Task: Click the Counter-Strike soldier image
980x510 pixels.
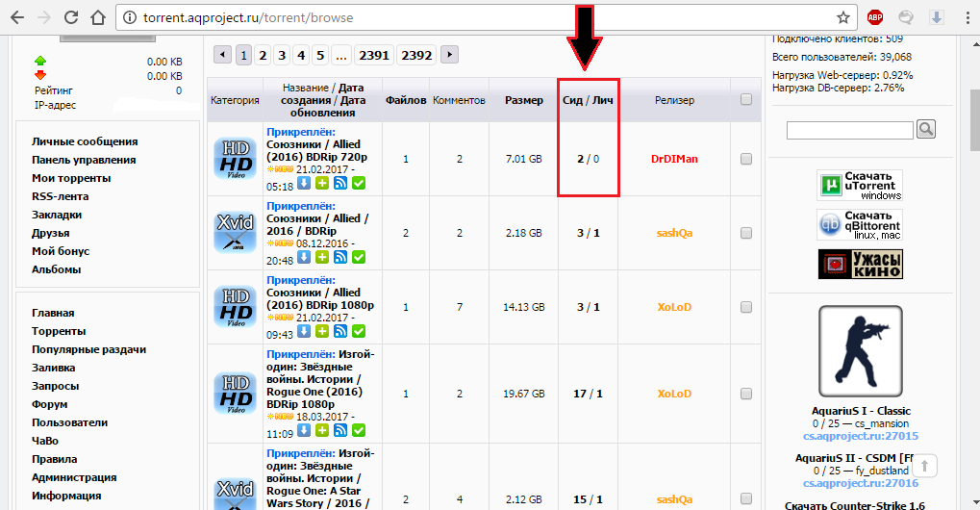Action: [861, 351]
